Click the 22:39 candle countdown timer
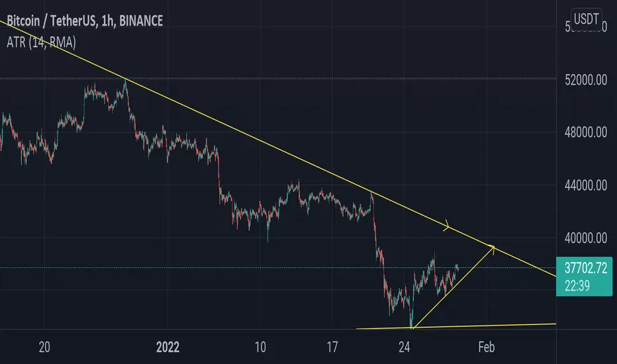This screenshot has width=617, height=364. (577, 286)
